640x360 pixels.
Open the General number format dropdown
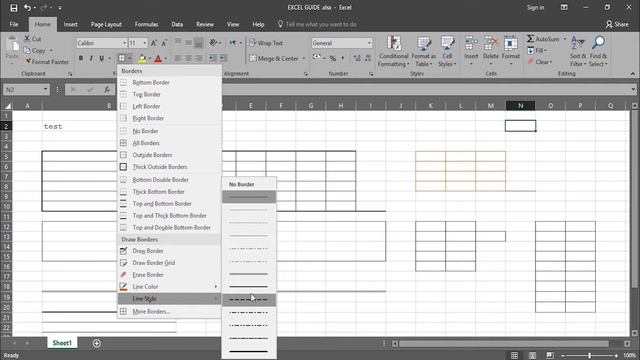point(369,43)
